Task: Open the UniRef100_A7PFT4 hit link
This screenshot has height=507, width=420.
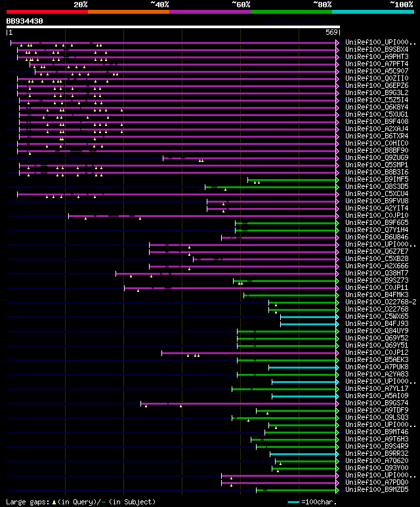Action: click(x=377, y=64)
